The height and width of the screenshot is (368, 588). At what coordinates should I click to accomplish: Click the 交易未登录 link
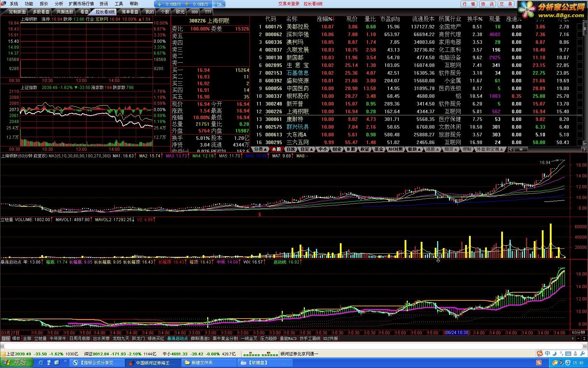[289, 4]
